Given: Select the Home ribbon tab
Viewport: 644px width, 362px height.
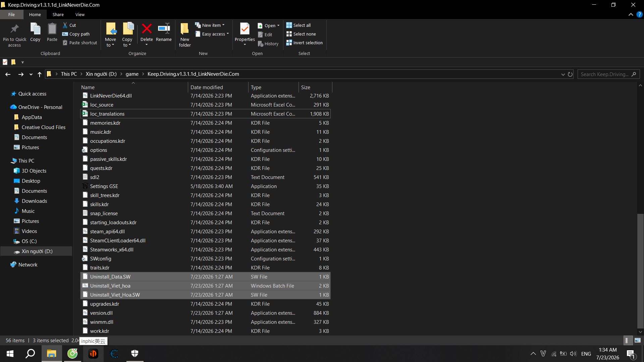Looking at the screenshot, I should 35,14.
